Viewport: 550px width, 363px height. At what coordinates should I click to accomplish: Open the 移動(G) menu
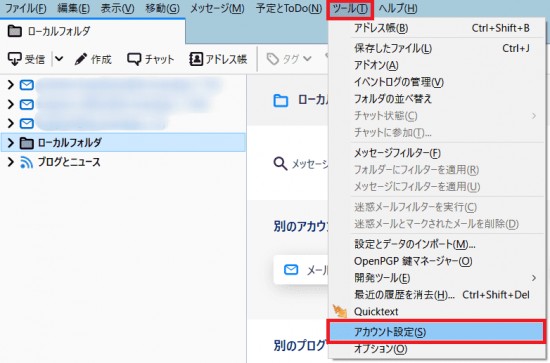coord(162,8)
